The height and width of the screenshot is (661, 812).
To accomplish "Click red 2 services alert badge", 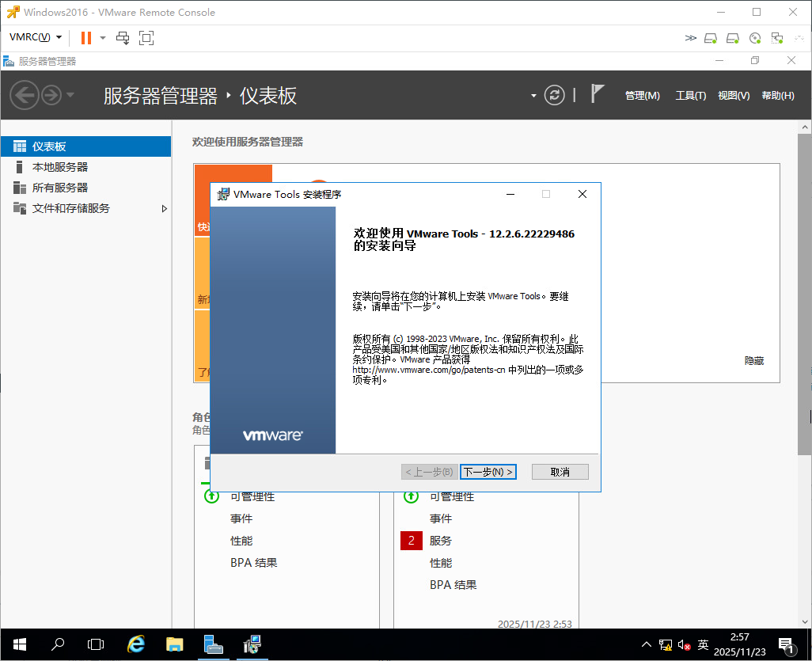I will click(412, 541).
